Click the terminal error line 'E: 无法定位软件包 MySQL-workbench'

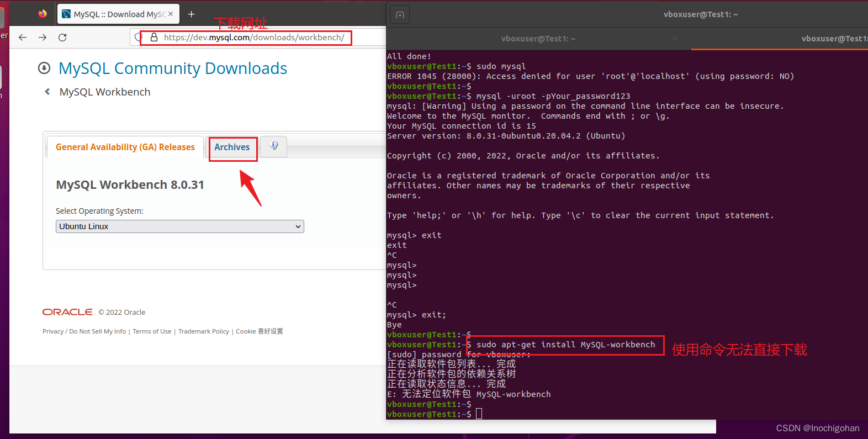pos(469,394)
